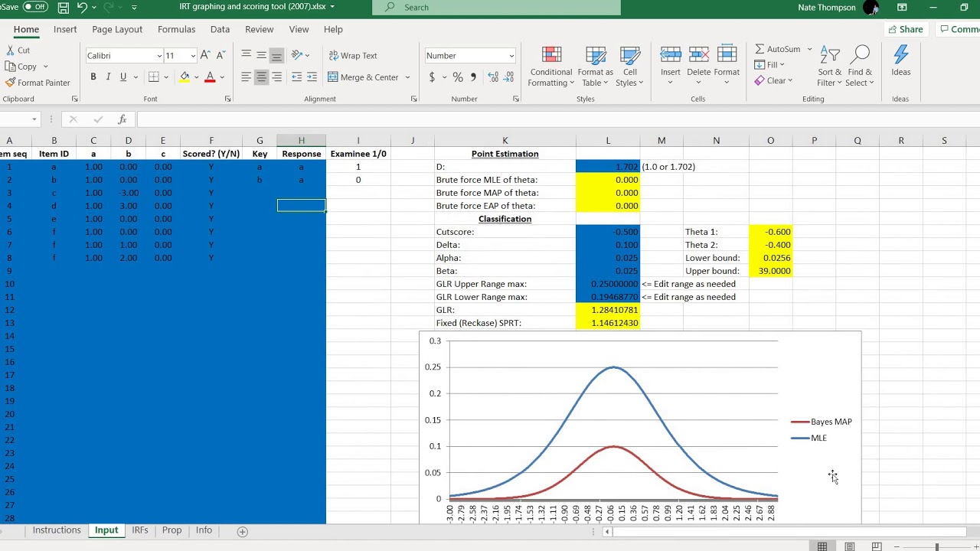Toggle Italic formatting

pos(108,77)
